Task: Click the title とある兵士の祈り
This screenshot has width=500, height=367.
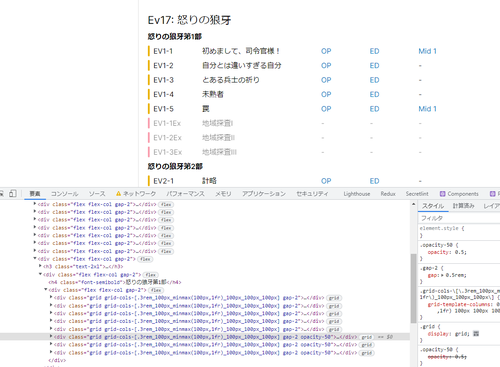Action: (231, 80)
